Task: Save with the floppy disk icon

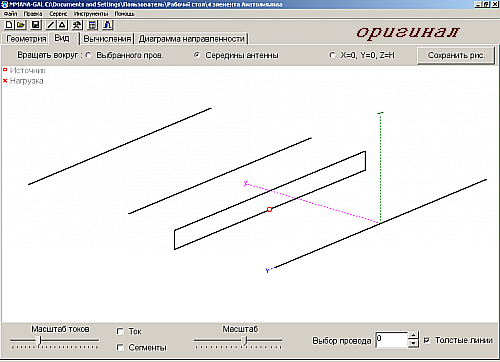Action: pyautogui.click(x=36, y=25)
